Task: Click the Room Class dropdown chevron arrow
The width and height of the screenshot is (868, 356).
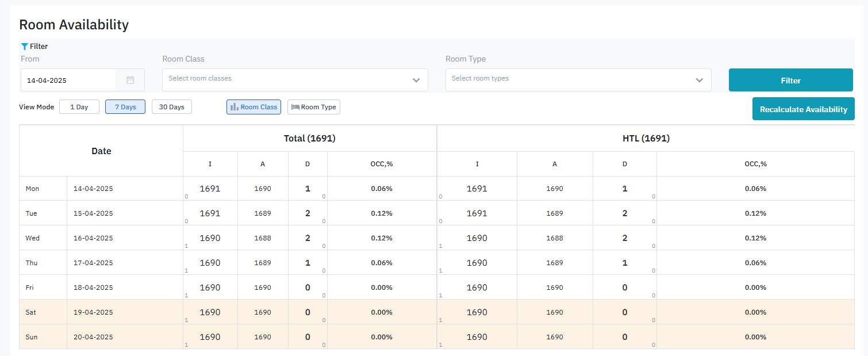Action: pos(416,81)
